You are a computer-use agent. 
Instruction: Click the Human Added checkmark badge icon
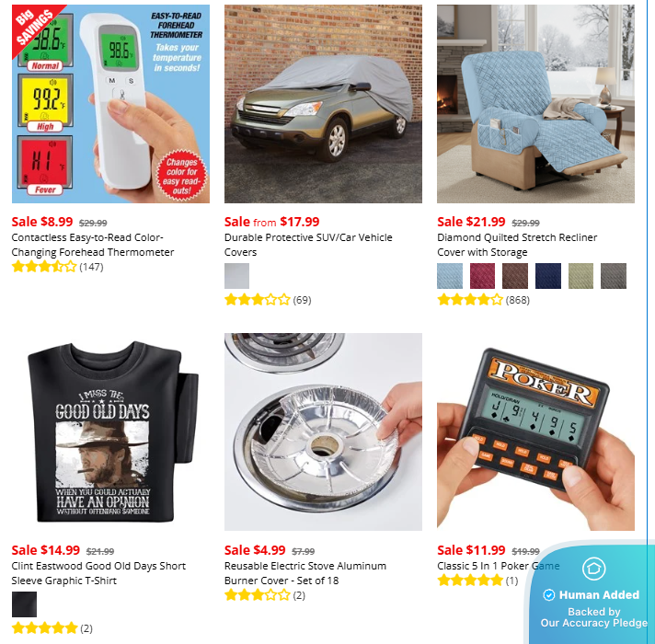click(x=548, y=594)
